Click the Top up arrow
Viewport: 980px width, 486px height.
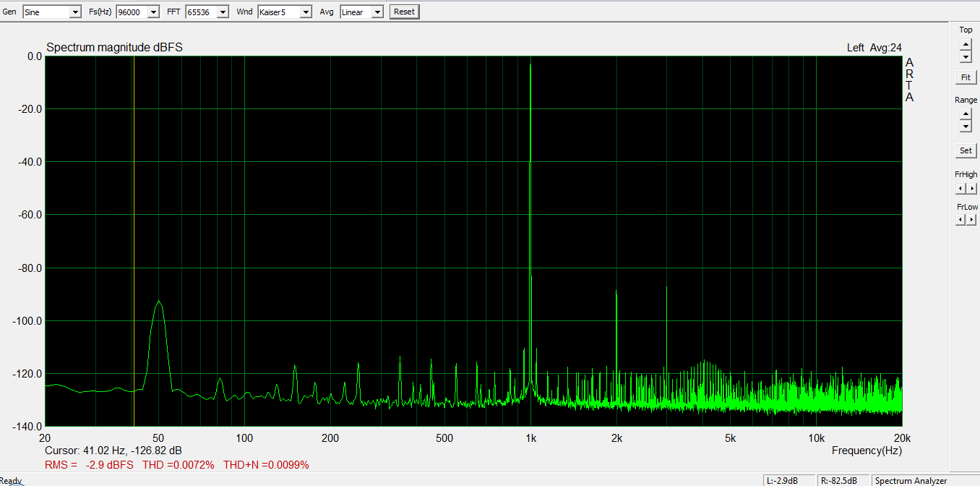966,44
